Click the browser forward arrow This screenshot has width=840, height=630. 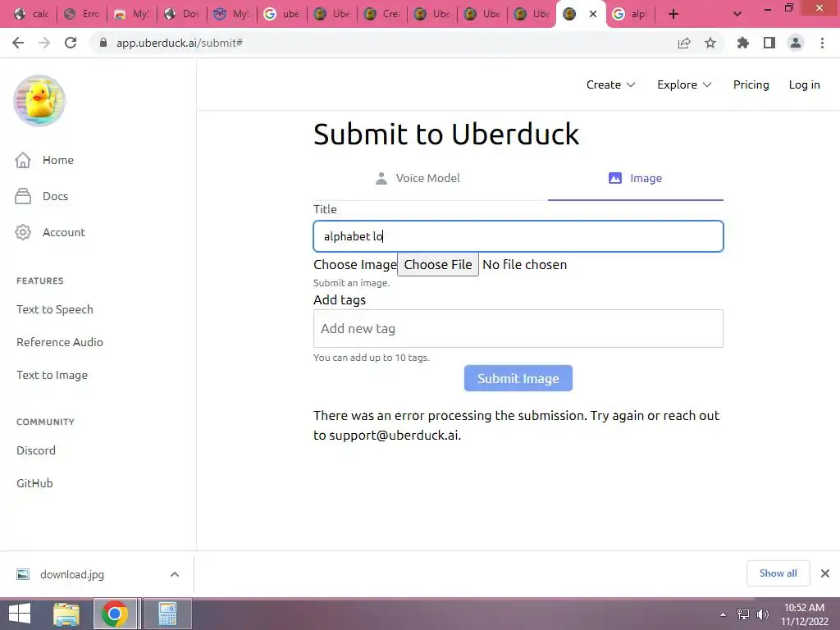tap(44, 43)
